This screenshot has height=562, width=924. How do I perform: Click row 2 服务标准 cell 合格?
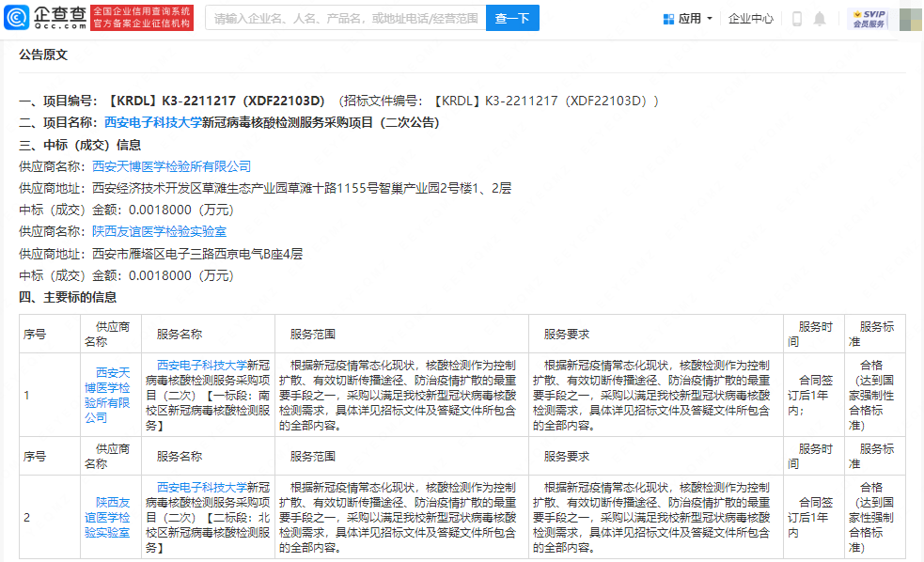pyautogui.click(x=875, y=517)
